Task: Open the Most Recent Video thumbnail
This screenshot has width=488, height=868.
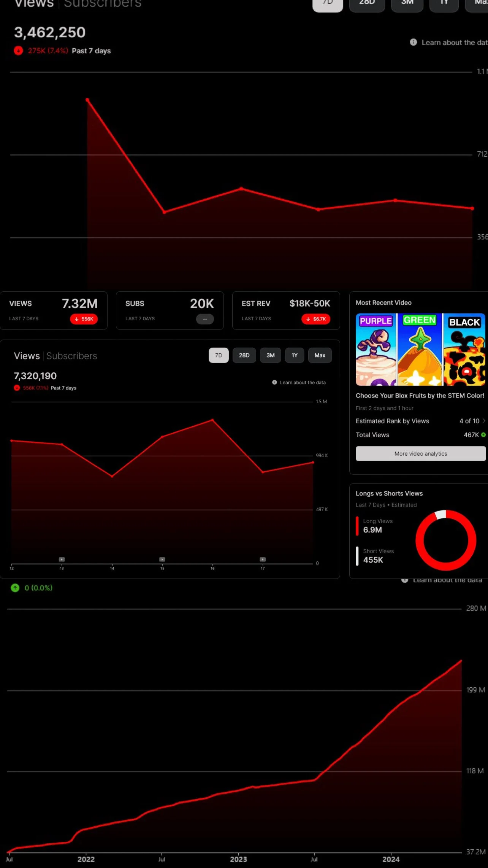Action: coord(421,350)
